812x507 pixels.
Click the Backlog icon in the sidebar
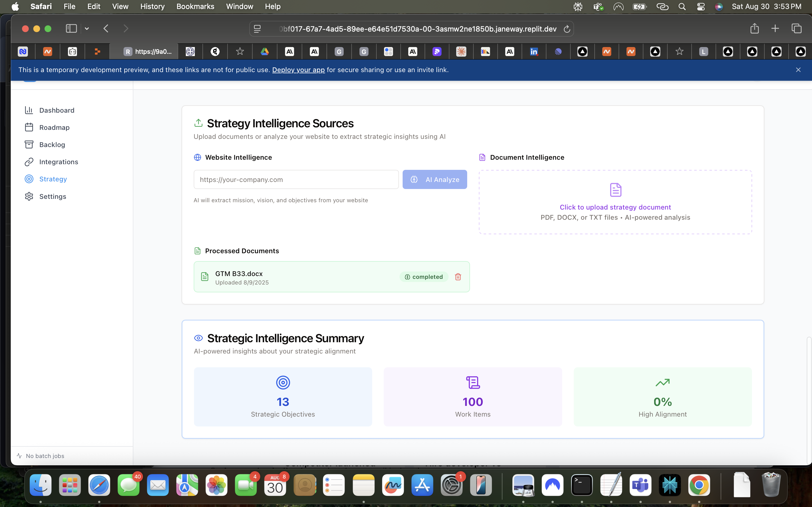pyautogui.click(x=29, y=144)
